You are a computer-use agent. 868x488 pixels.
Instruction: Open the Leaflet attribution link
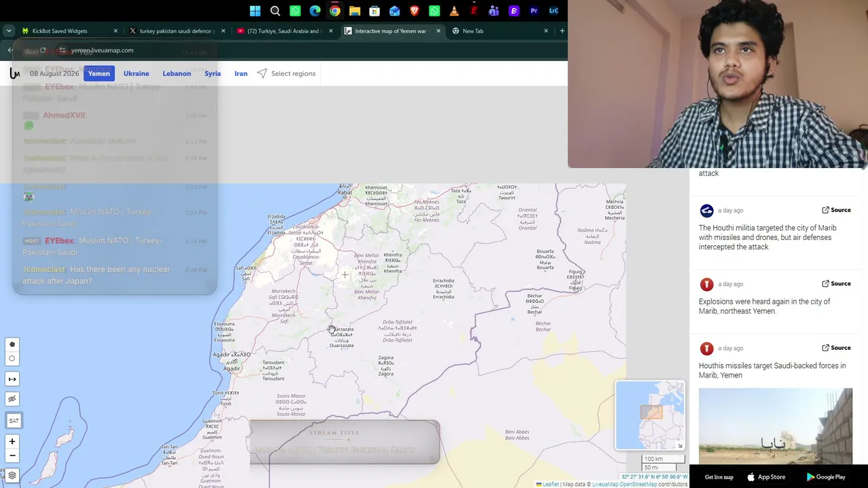tap(550, 484)
